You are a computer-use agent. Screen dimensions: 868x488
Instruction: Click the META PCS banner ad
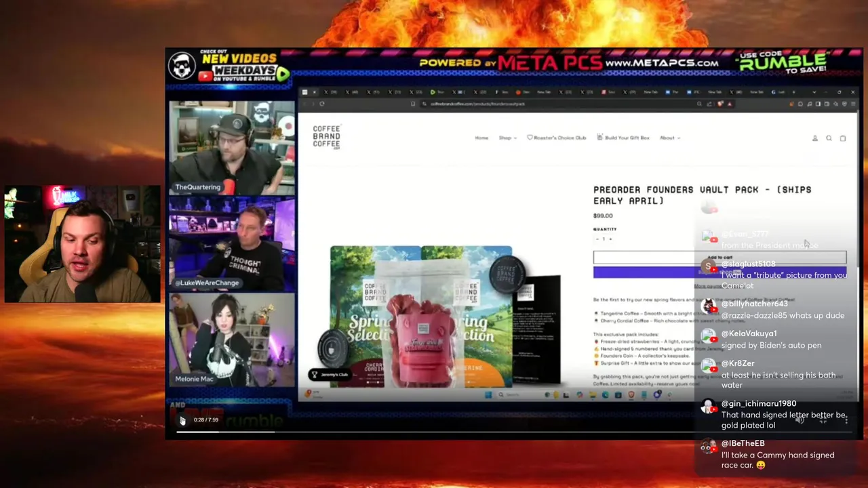[568, 63]
